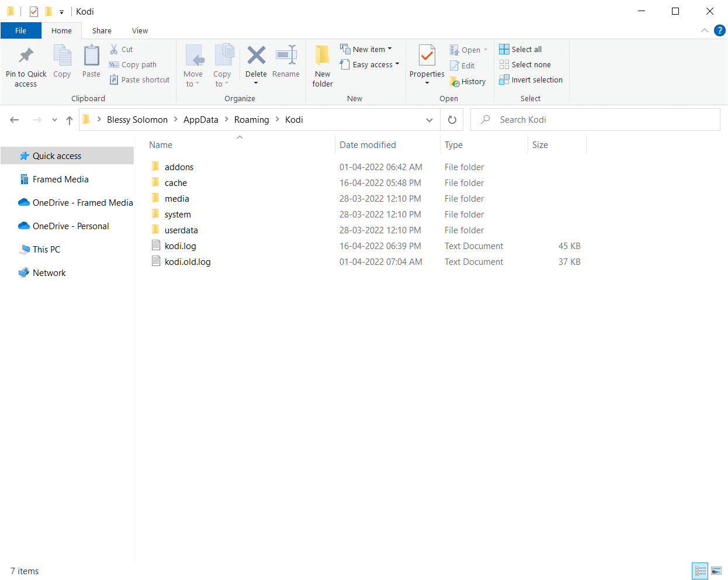The height and width of the screenshot is (580, 728).
Task: Switch to Large icons view in status bar
Action: coord(716,571)
